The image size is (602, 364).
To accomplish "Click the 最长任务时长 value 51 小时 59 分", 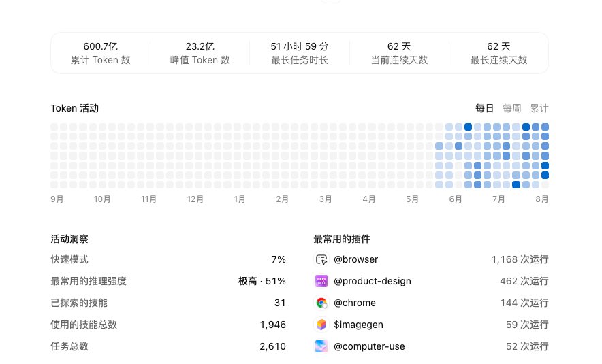I will 300,46.
